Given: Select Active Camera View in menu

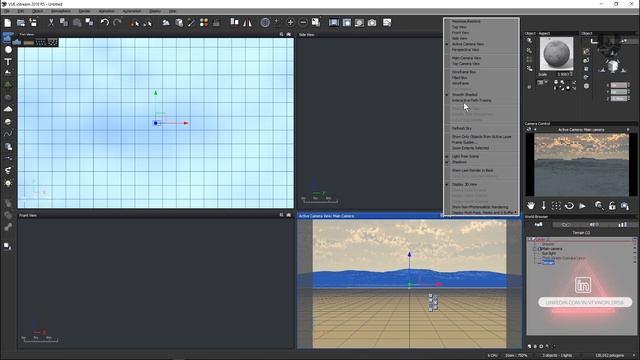Looking at the screenshot, I should tap(468, 44).
